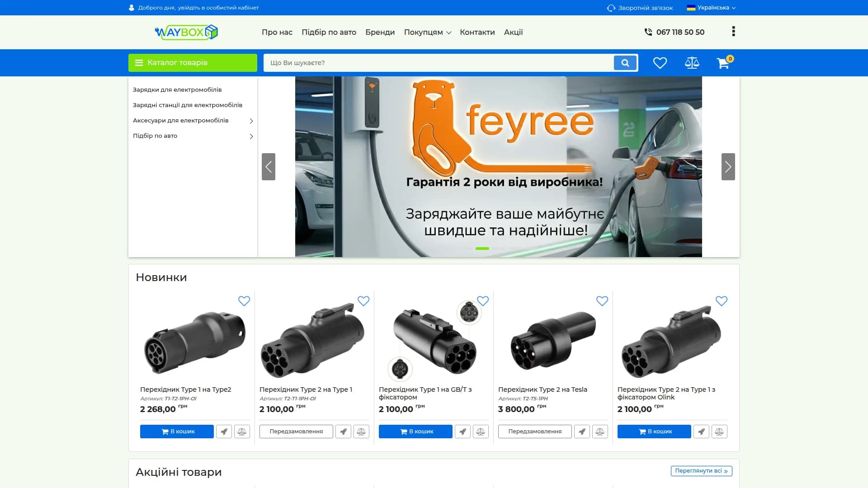Viewport: 868px width, 488px height.
Task: Add Перехідник Type 1 на Type2 to cart
Action: (177, 432)
